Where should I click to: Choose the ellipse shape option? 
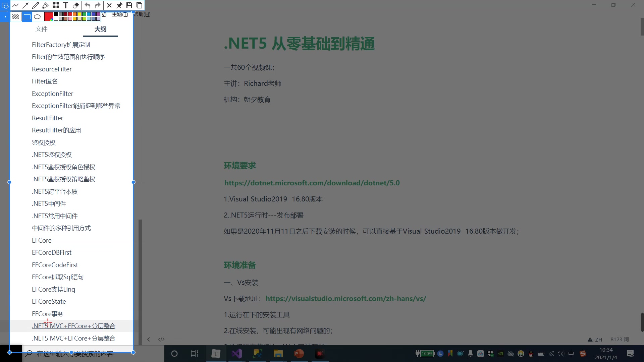37,16
